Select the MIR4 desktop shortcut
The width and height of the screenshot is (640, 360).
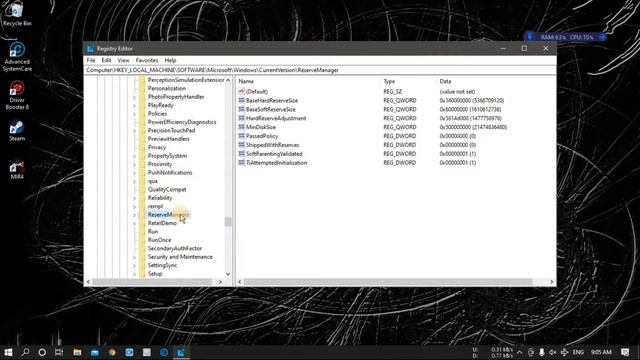17,169
